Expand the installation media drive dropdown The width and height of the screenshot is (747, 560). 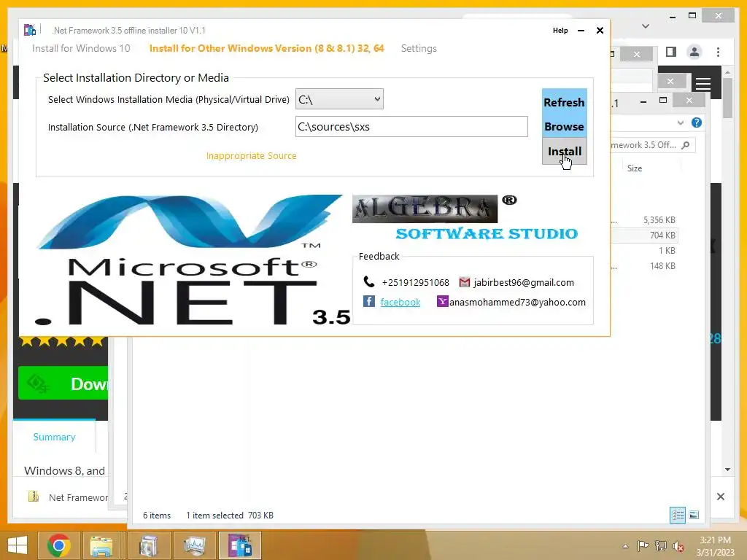(339, 99)
